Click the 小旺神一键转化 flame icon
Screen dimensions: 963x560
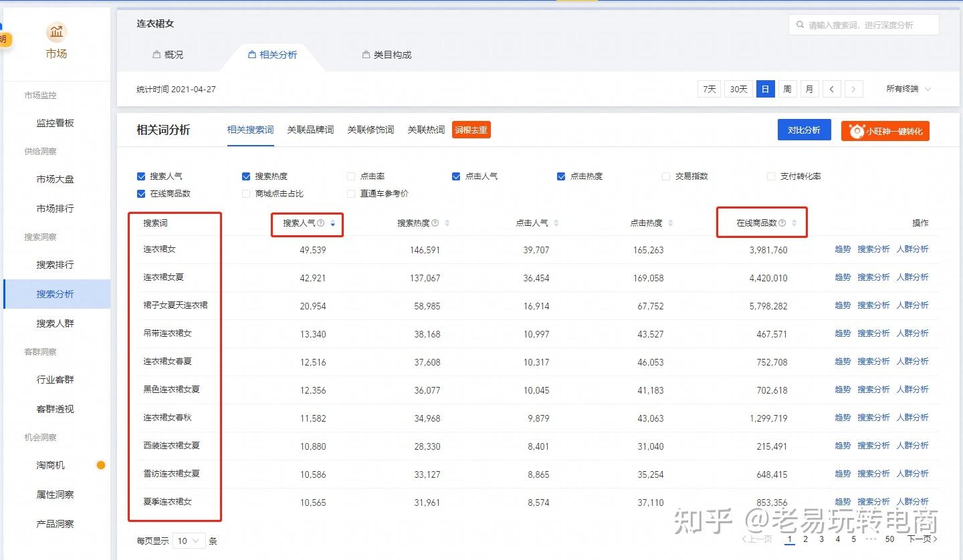coord(857,131)
